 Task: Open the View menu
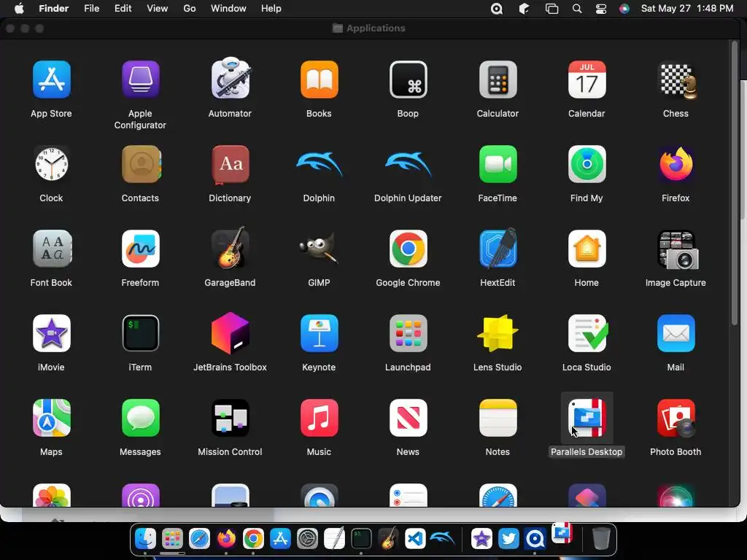coord(158,9)
